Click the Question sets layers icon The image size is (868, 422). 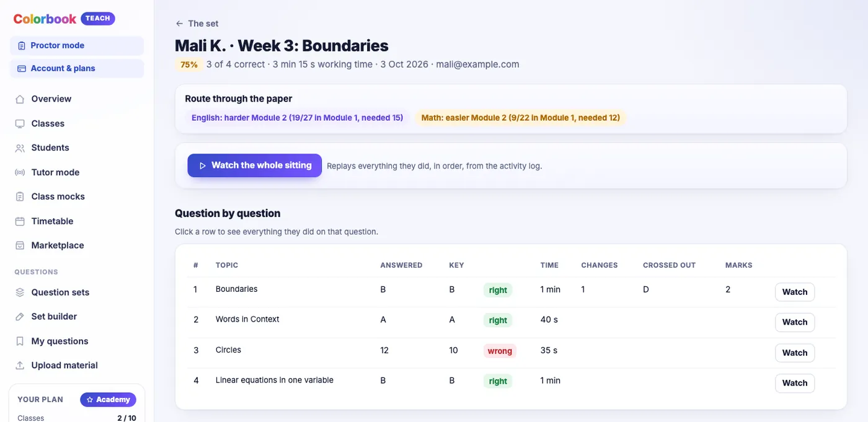click(x=20, y=292)
